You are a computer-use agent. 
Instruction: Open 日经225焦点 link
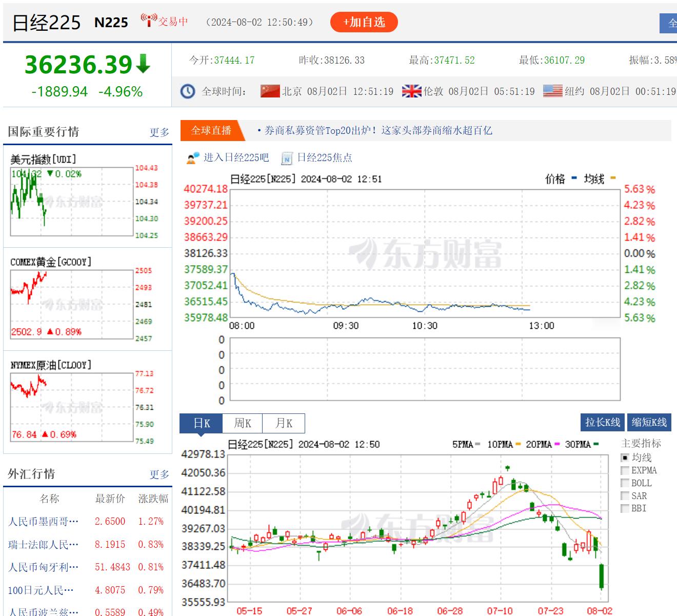tap(325, 157)
